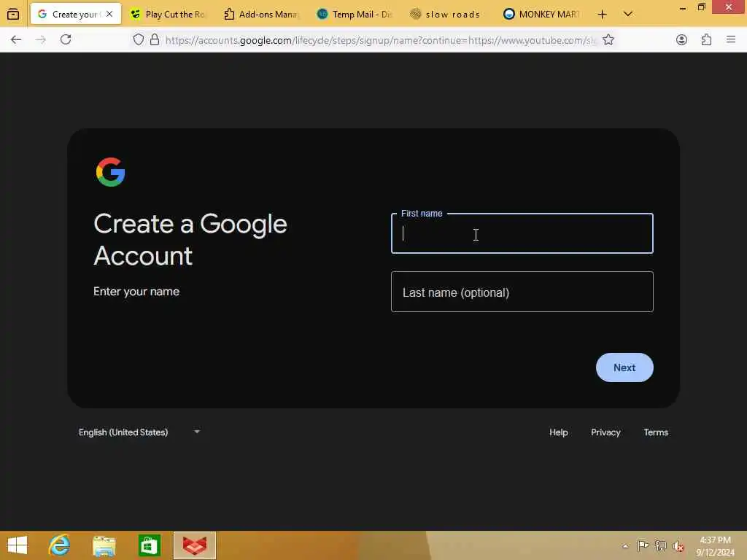Screen dimensions: 747x560
Task: Switch to Add-ons Manager tab
Action: click(261, 15)
